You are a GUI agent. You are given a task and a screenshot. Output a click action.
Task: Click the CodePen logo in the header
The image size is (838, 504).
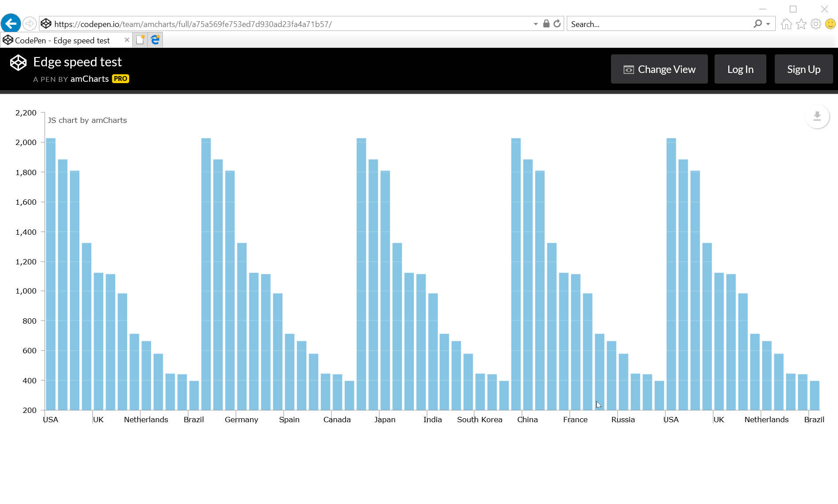click(18, 62)
